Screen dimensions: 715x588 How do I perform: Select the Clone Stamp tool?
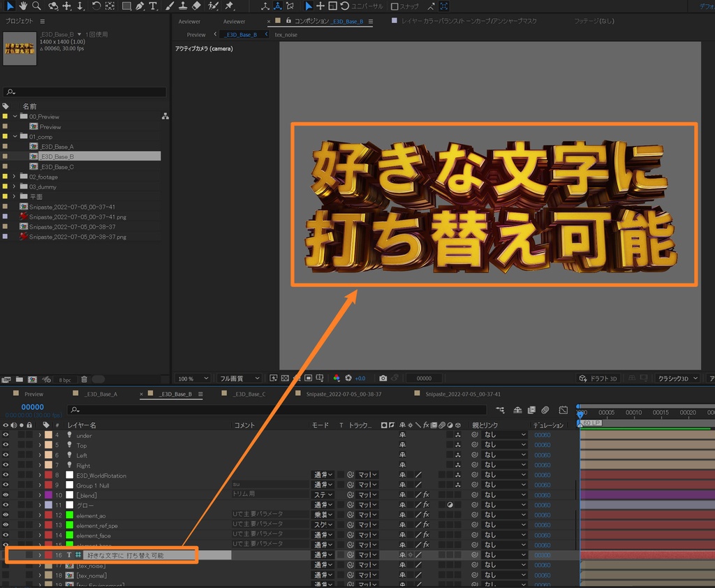pos(183,6)
